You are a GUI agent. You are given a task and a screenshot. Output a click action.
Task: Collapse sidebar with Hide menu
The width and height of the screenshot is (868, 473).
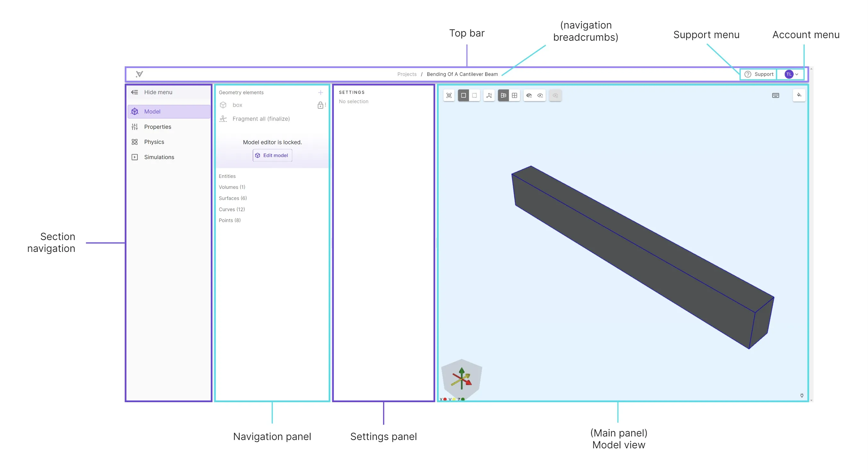click(169, 92)
